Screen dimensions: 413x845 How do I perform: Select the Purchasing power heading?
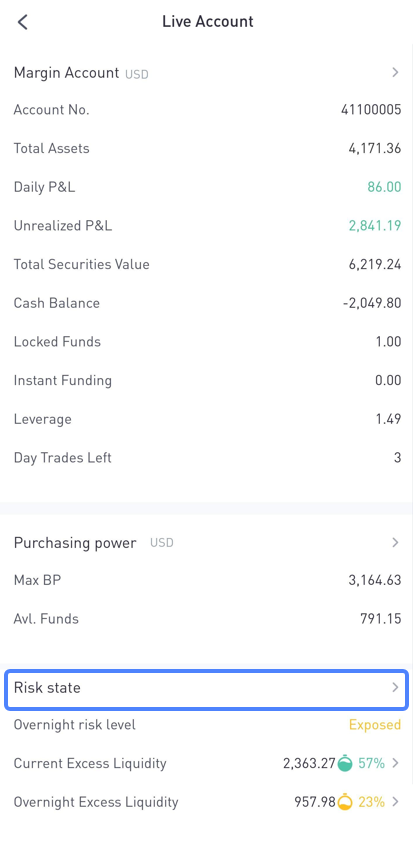[75, 543]
